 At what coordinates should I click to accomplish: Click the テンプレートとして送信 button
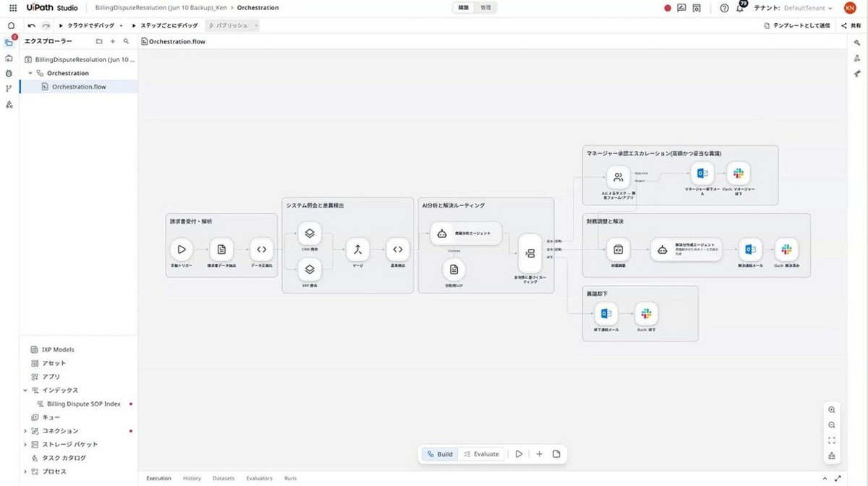pyautogui.click(x=798, y=25)
